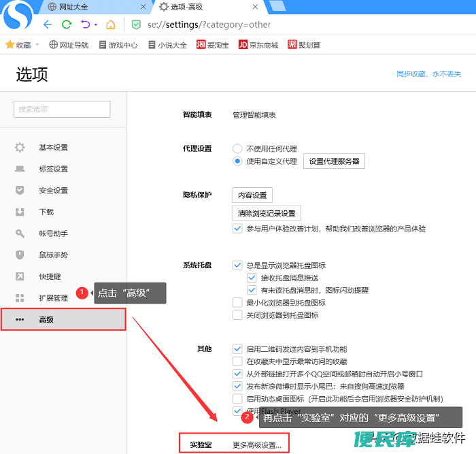Viewport: 476px width, 454px height.
Task: Close the 网址大全 tab
Action: click(x=143, y=7)
